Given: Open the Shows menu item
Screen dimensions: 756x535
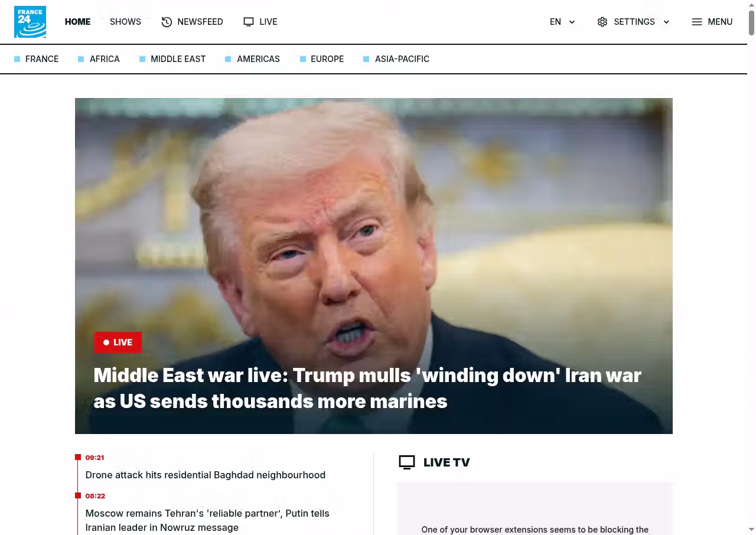Looking at the screenshot, I should pyautogui.click(x=125, y=22).
